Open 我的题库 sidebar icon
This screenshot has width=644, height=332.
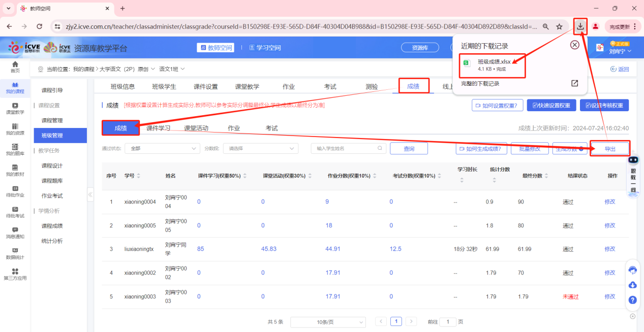click(15, 147)
